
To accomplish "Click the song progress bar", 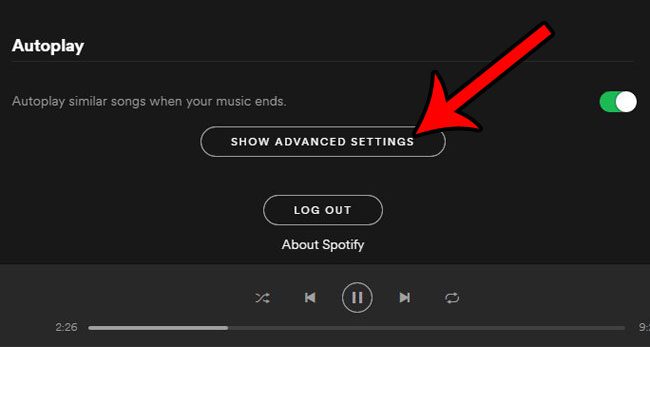I will (357, 328).
